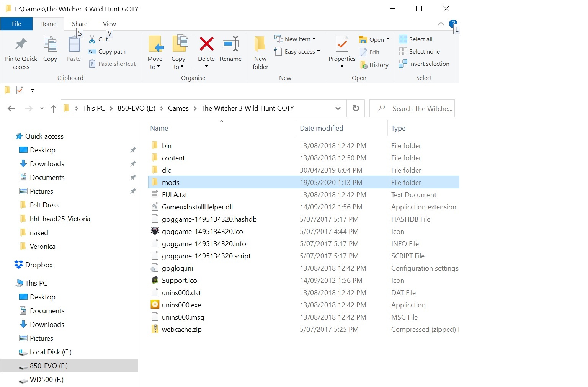This screenshot has height=387, width=588.
Task: Click the Properties checkmark icon
Action: tap(342, 44)
